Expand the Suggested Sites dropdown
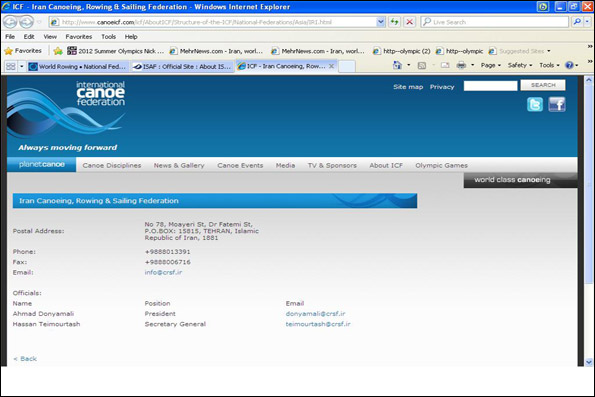Viewport: 595px width, 397px height. [549, 51]
